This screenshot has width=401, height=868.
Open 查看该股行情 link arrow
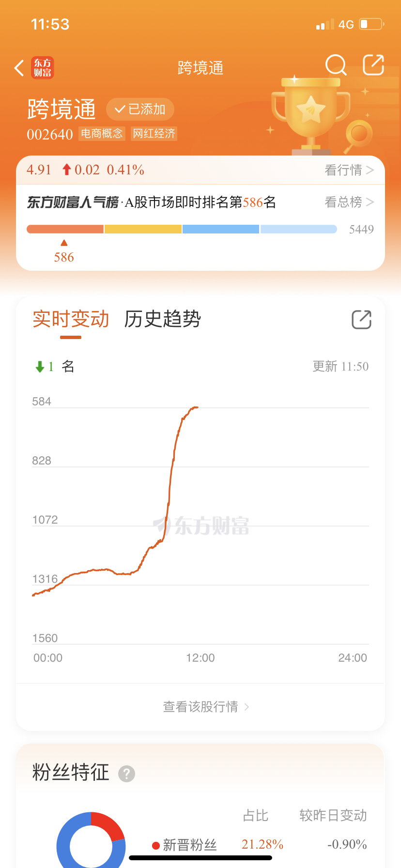click(x=247, y=707)
